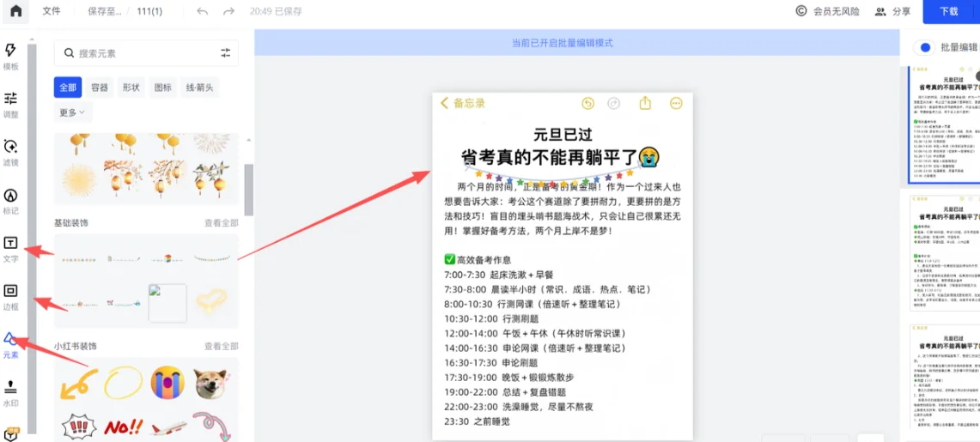This screenshot has width=980, height=442.
Task: Select the third page thumbnail in right panel
Action: [943, 377]
